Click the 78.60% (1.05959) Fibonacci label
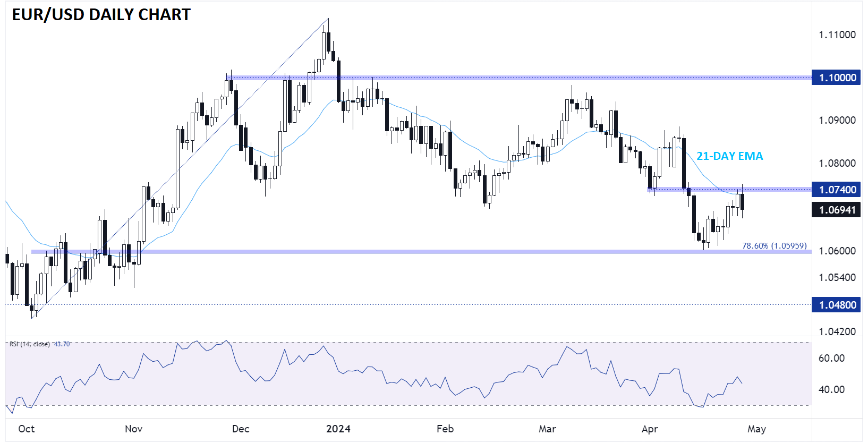Screen dimensions: 868x443 [x=774, y=246]
